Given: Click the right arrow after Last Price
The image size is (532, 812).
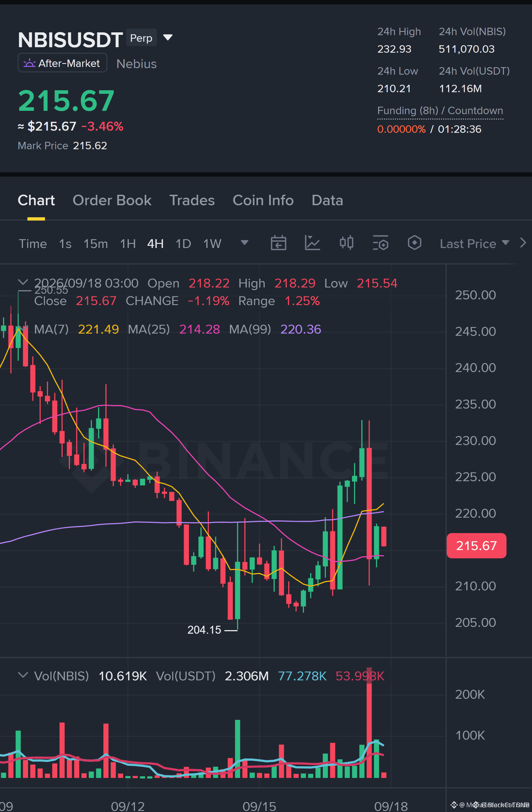Looking at the screenshot, I should click(x=523, y=243).
